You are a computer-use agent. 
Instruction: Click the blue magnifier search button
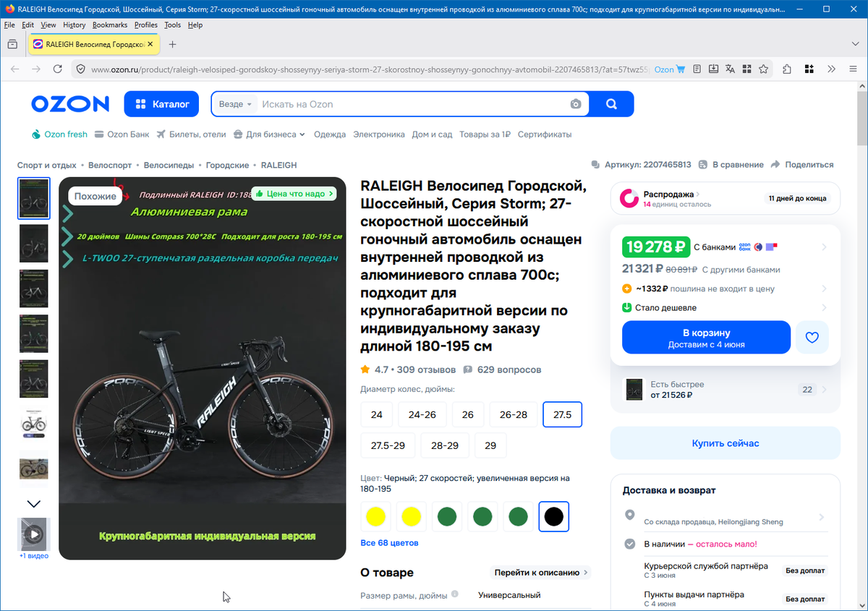tap(611, 104)
